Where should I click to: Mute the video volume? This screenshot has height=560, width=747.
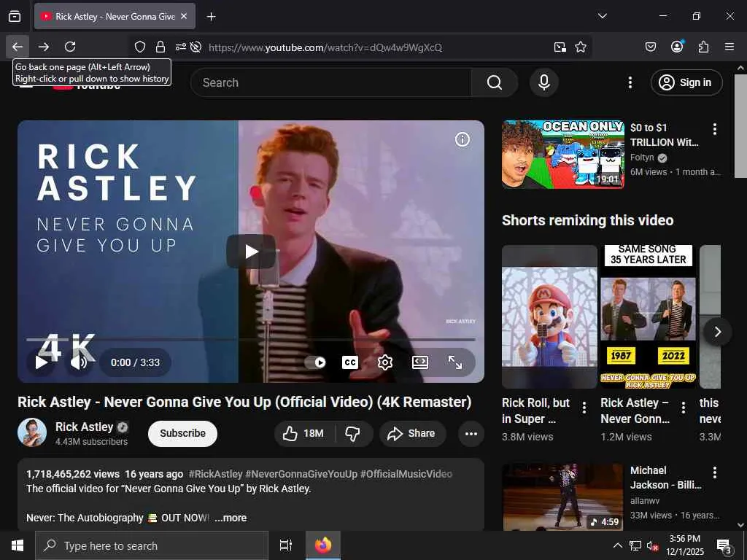(79, 362)
